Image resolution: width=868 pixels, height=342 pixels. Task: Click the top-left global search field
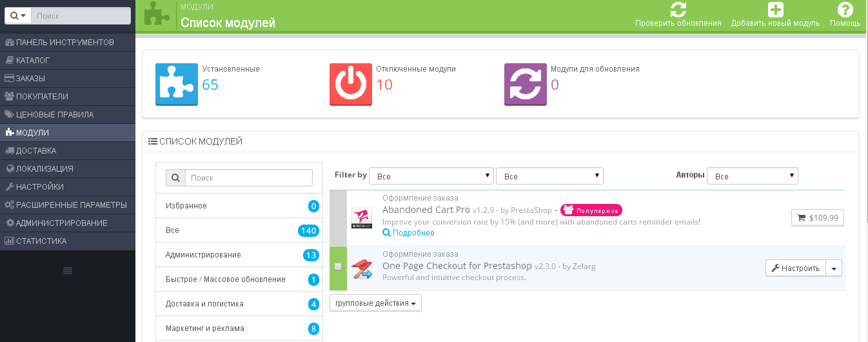click(x=81, y=15)
